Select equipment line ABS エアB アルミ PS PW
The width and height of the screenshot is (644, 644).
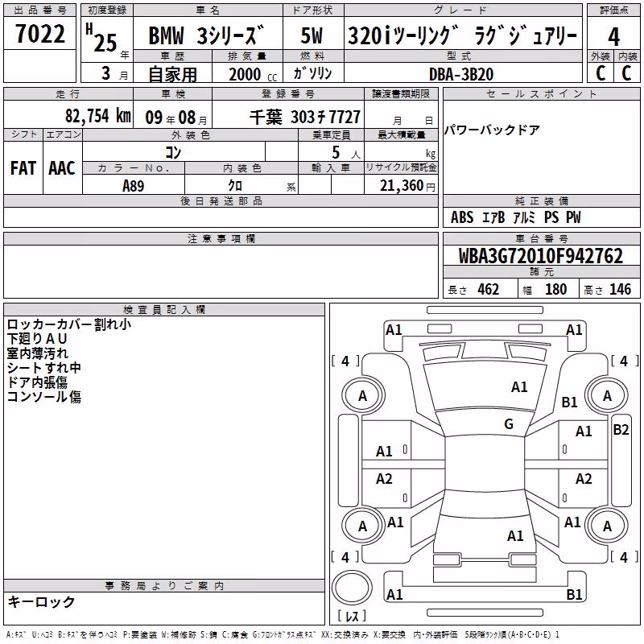pyautogui.click(x=516, y=217)
